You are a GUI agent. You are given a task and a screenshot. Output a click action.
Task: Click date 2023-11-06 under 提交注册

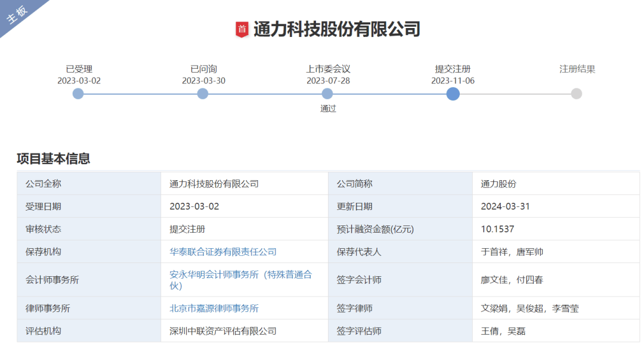pos(453,81)
